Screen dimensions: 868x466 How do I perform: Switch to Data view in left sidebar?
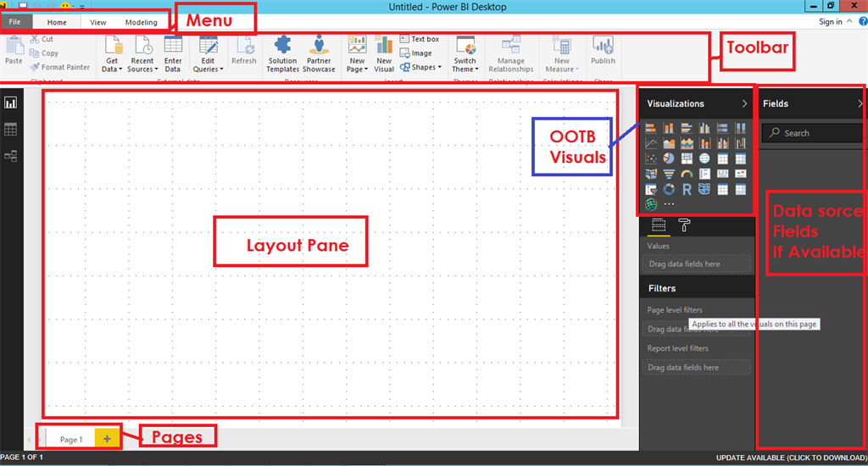click(x=10, y=130)
